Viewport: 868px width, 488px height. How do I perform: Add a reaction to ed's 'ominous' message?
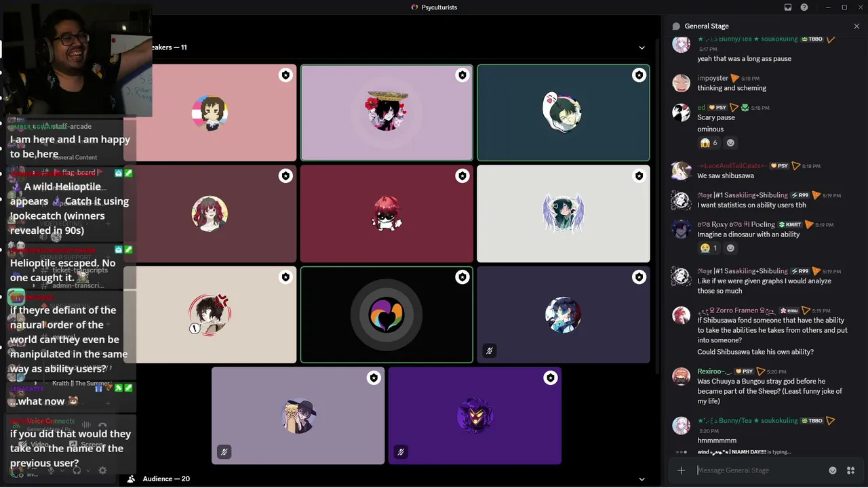[x=730, y=143]
